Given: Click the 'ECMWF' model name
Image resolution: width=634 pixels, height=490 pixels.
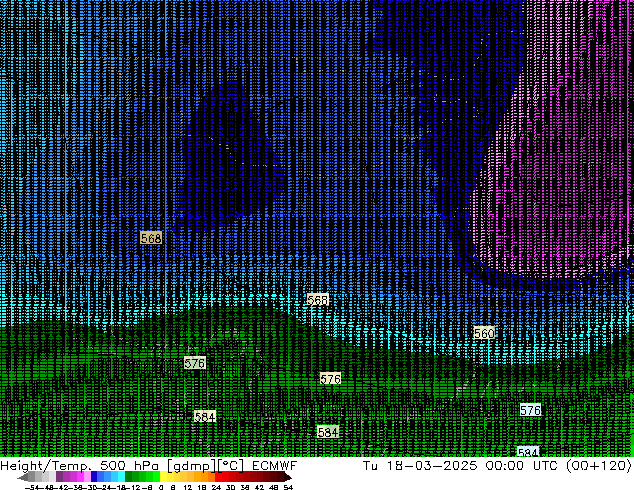Looking at the screenshot, I should coord(275,466).
